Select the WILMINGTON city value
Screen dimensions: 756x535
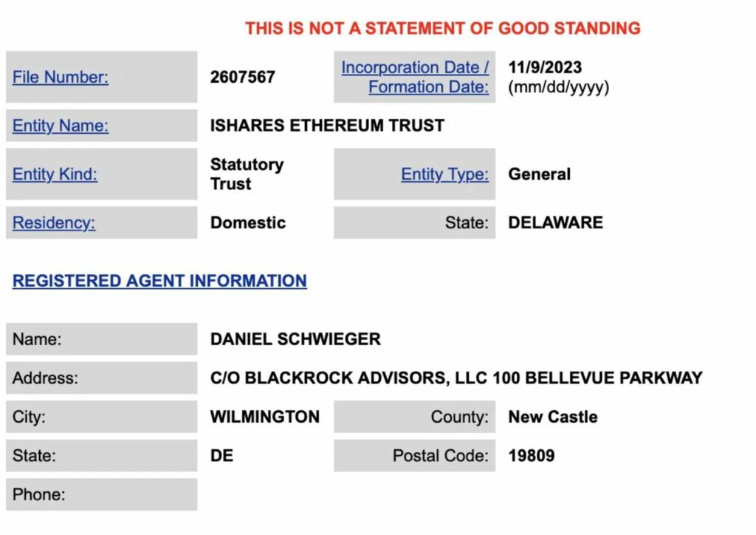[264, 417]
